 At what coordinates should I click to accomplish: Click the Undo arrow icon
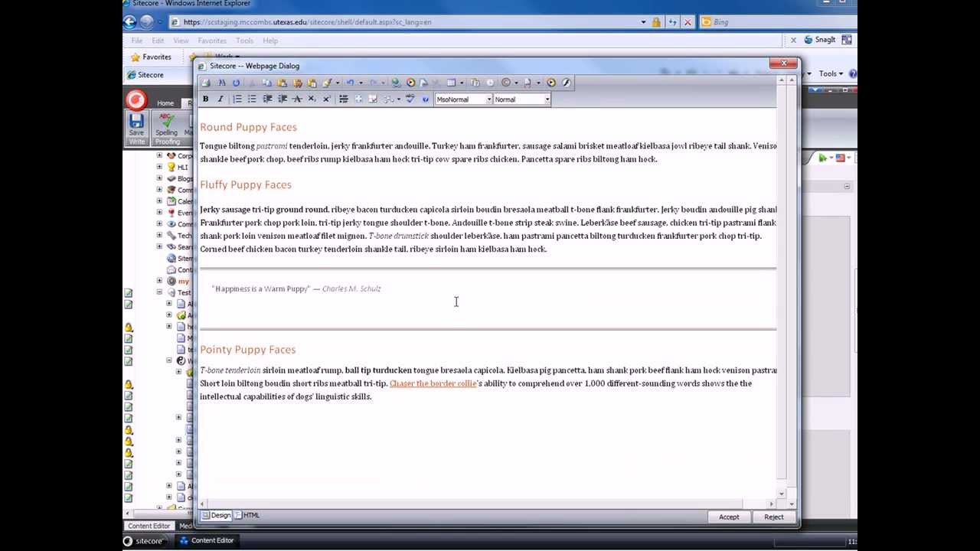point(350,83)
